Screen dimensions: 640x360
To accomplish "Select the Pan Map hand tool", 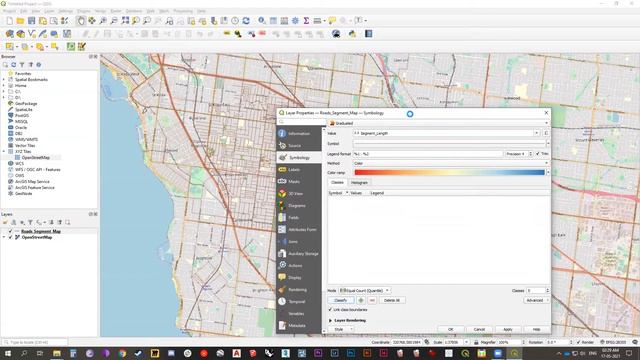I will (x=81, y=21).
